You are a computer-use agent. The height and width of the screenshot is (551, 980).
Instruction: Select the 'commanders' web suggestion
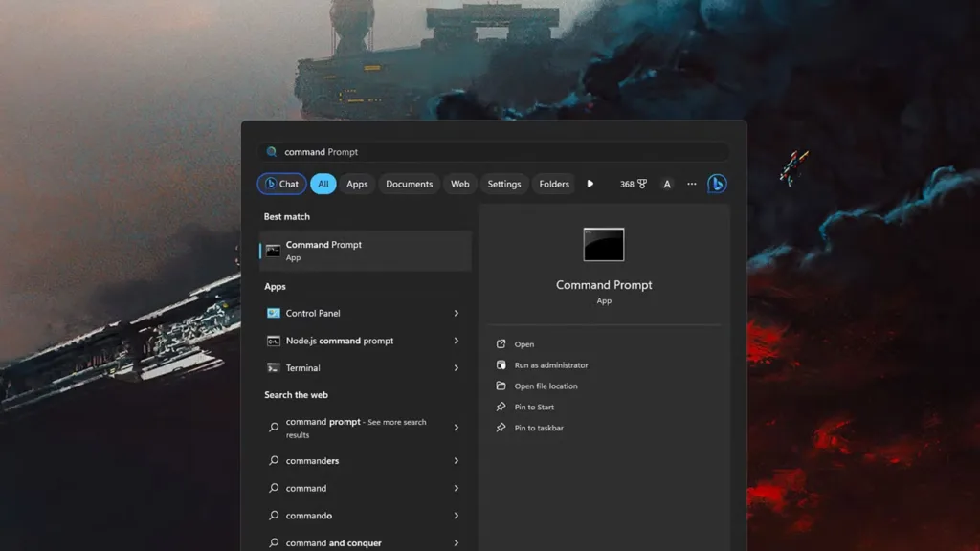click(365, 460)
